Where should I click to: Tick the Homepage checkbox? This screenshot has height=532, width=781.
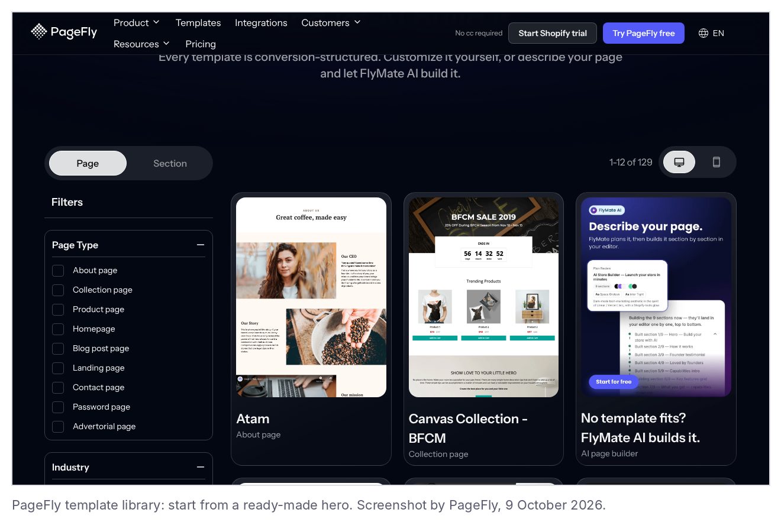[58, 329]
